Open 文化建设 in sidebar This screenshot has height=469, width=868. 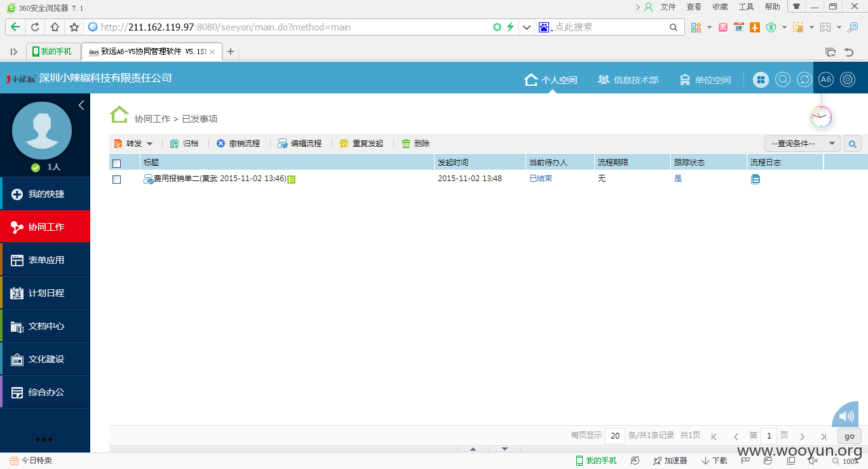coord(45,359)
